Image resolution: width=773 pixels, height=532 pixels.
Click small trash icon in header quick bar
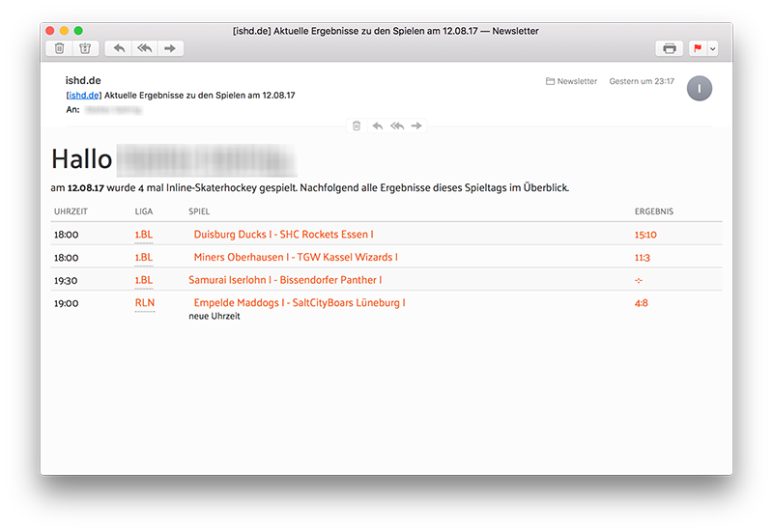pyautogui.click(x=357, y=126)
